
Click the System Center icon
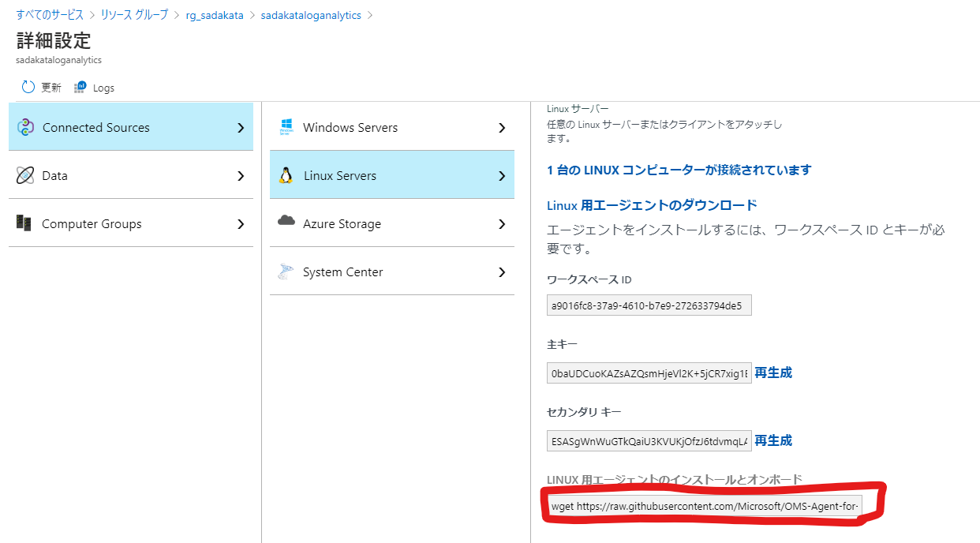coord(286,271)
